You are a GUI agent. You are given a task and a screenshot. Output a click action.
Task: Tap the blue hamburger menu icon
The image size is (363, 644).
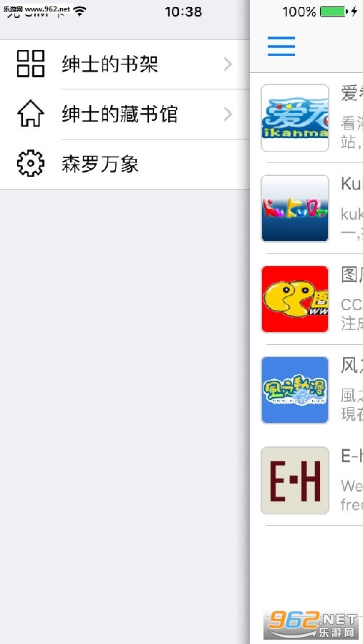pyautogui.click(x=281, y=46)
